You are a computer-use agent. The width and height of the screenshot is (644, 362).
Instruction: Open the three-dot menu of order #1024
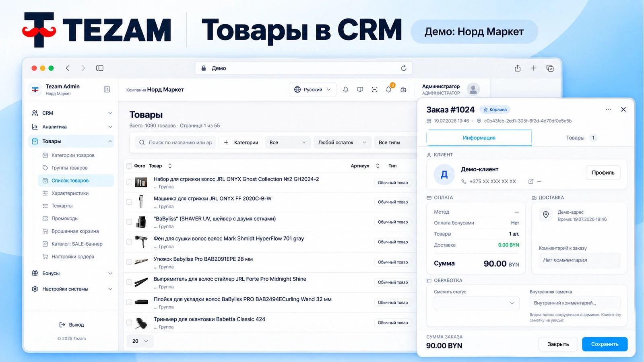(x=609, y=109)
